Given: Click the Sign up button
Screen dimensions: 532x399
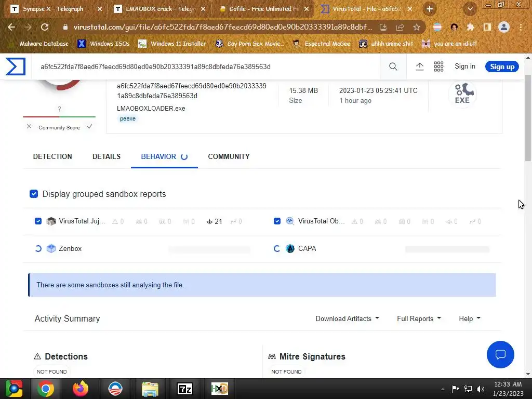Looking at the screenshot, I should click(x=502, y=66).
